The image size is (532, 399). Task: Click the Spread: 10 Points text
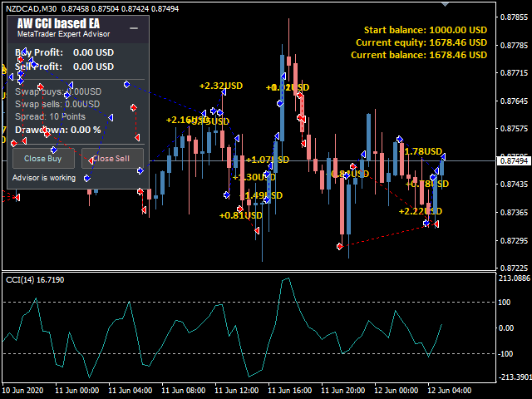pos(50,116)
